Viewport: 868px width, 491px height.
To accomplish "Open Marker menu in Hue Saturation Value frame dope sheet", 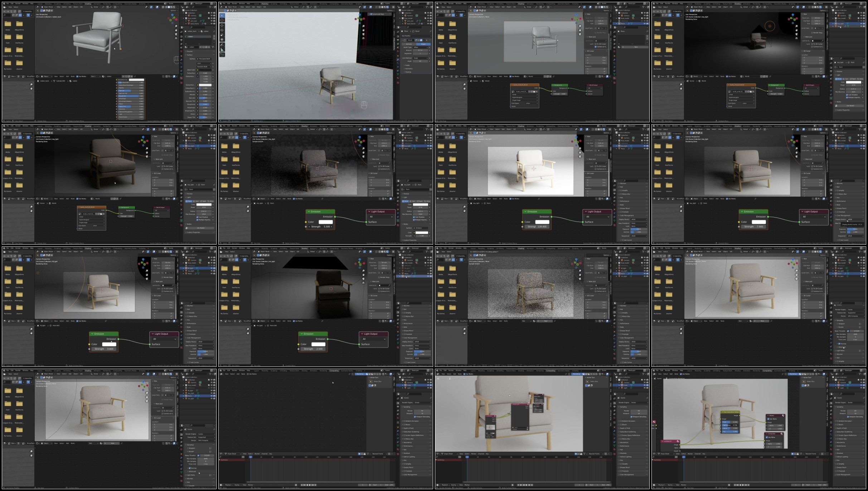I will coord(690,454).
